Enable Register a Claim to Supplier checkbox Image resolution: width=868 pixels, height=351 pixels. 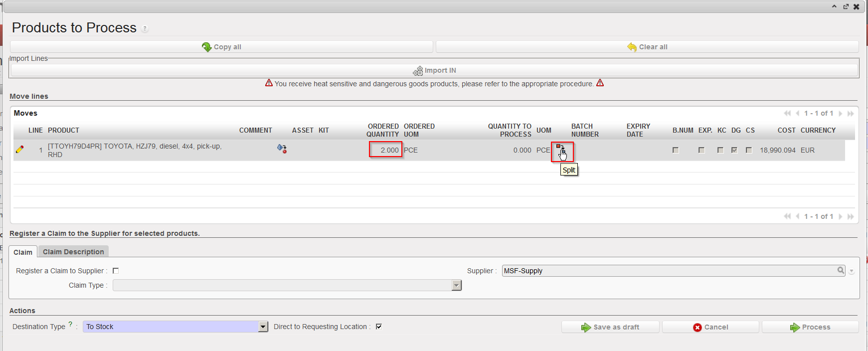click(x=116, y=271)
